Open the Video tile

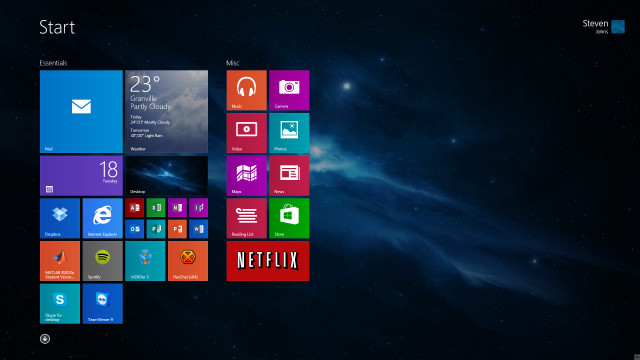pos(247,133)
